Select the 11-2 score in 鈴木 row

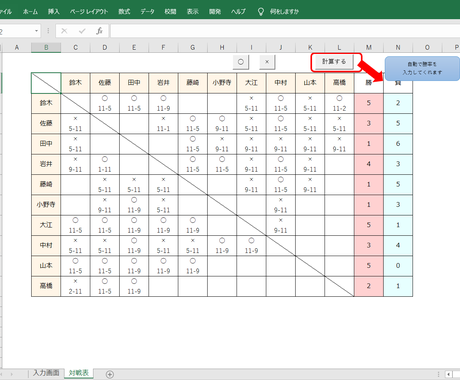[x=339, y=108]
